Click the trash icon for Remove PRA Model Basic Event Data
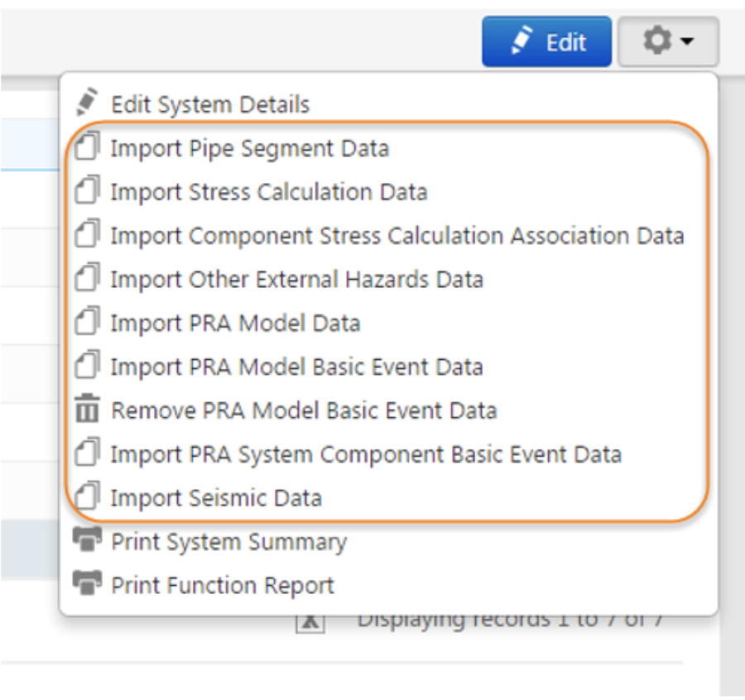745x700 pixels. click(87, 410)
